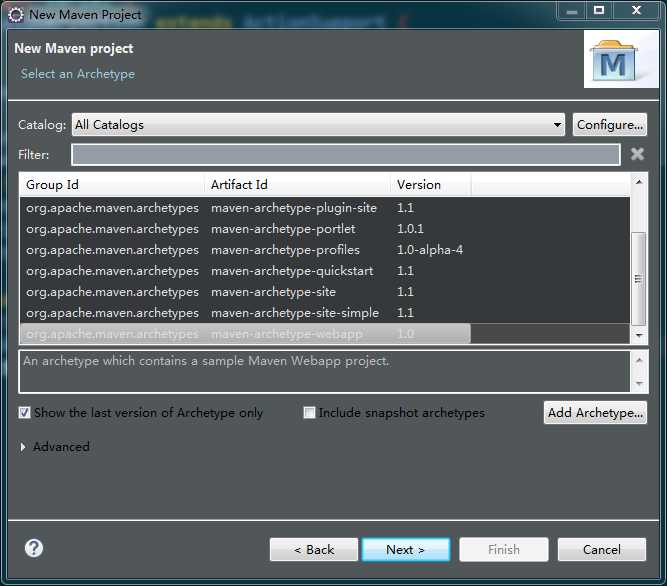Viewport: 667px width, 586px height.
Task: Clear the filter with the X icon
Action: 637,154
